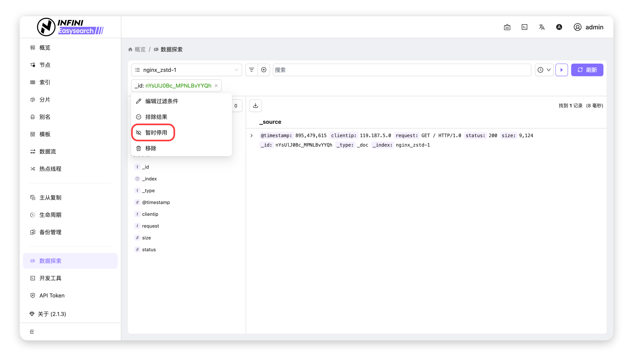Screen dimensions: 633x364
Task: Open the time range clock dropdown
Action: click(x=544, y=70)
